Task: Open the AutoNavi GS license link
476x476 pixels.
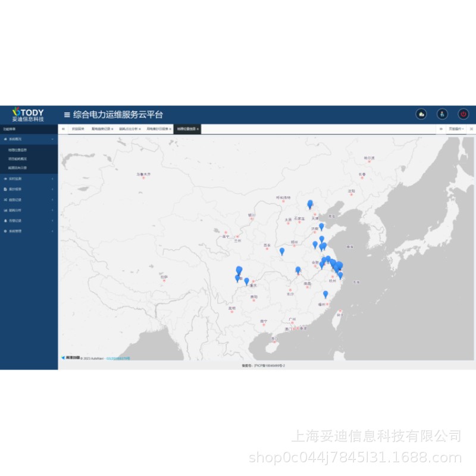Action: 118,359
